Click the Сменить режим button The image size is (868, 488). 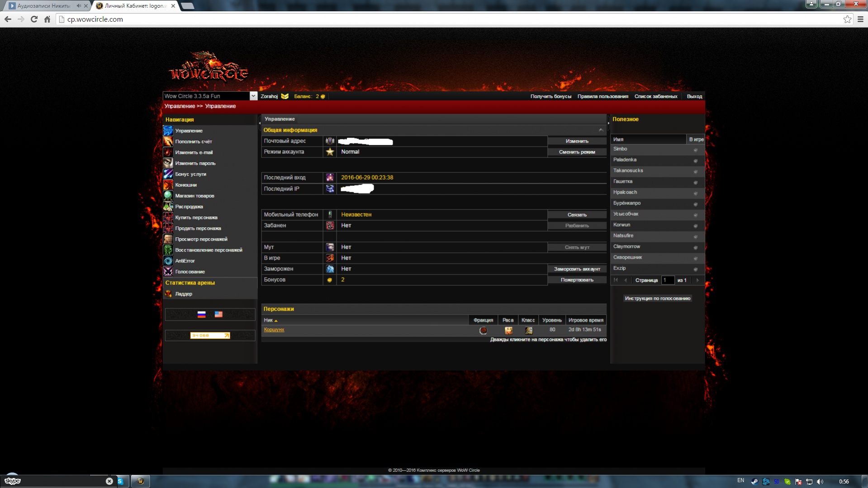tap(576, 152)
